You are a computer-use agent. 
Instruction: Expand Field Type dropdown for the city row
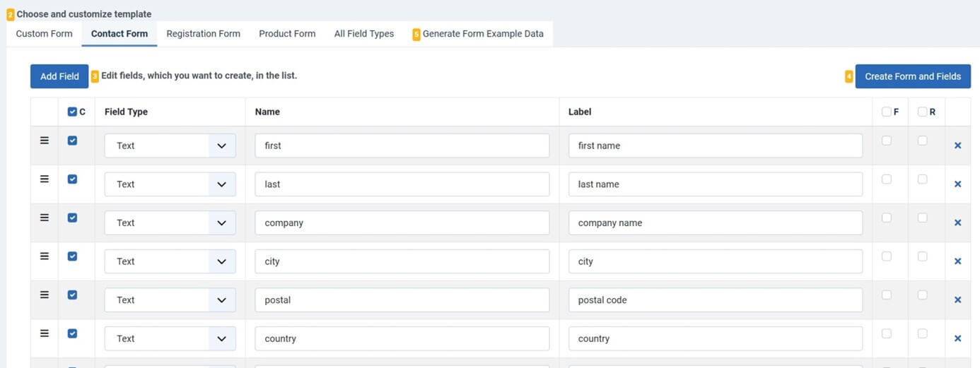(x=170, y=261)
